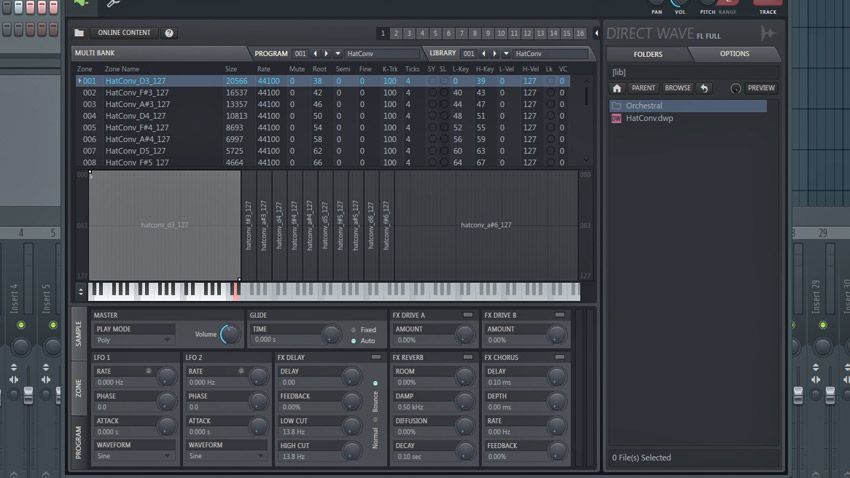Click the folder icon beside Online Content
Viewport: 850px width, 478px height.
point(79,33)
